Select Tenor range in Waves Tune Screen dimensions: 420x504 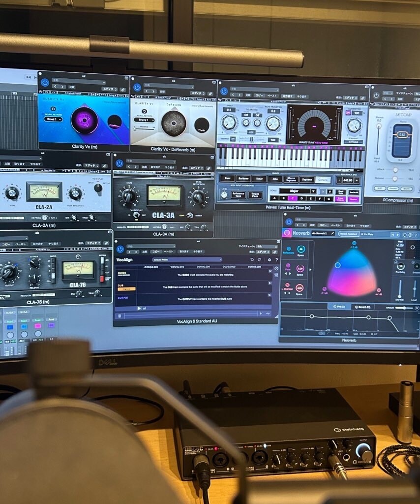point(260,179)
